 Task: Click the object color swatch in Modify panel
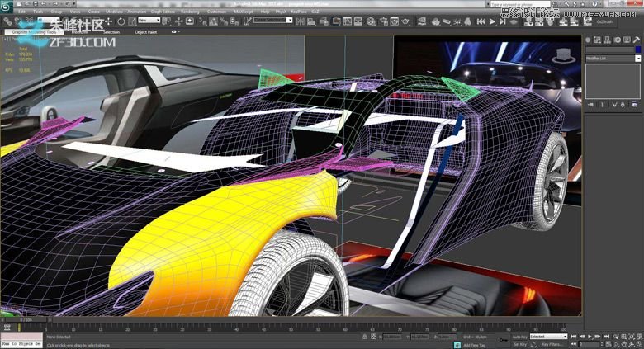pos(638,50)
